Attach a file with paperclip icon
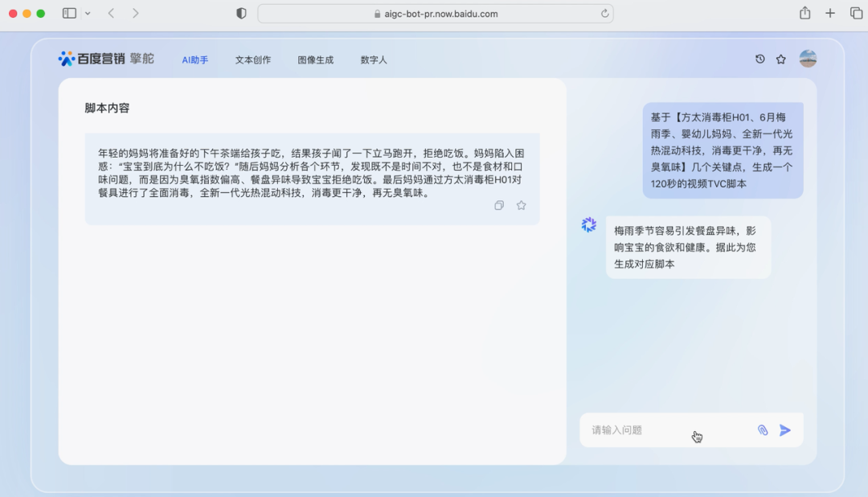The height and width of the screenshot is (497, 868). click(x=763, y=430)
